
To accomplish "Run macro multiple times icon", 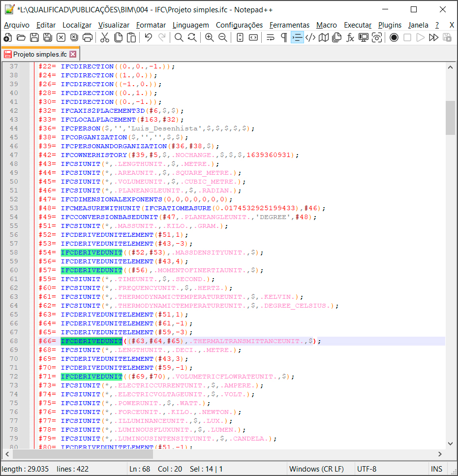I will point(434,37).
